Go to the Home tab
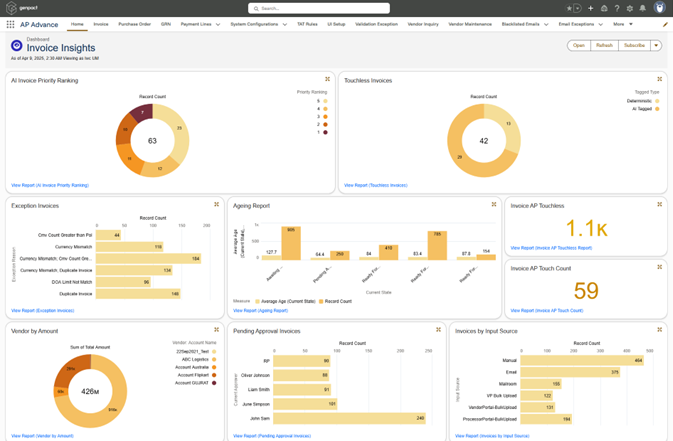The width and height of the screenshot is (673, 441). (77, 24)
